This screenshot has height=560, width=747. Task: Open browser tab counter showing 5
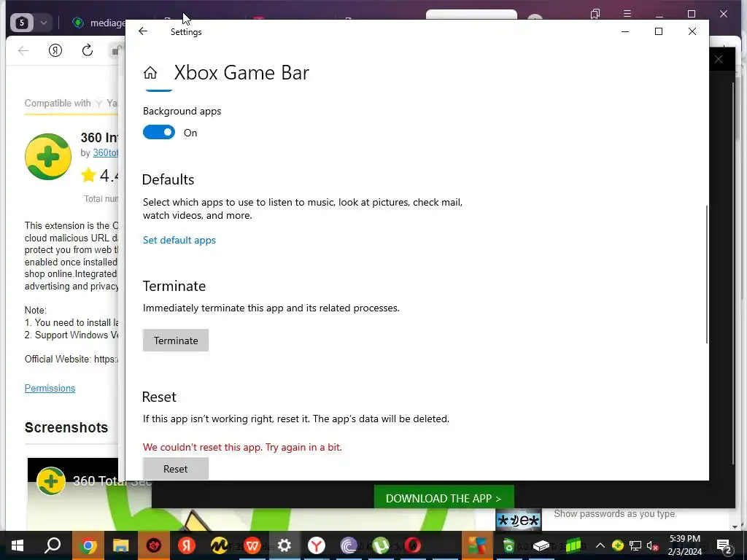(x=22, y=23)
